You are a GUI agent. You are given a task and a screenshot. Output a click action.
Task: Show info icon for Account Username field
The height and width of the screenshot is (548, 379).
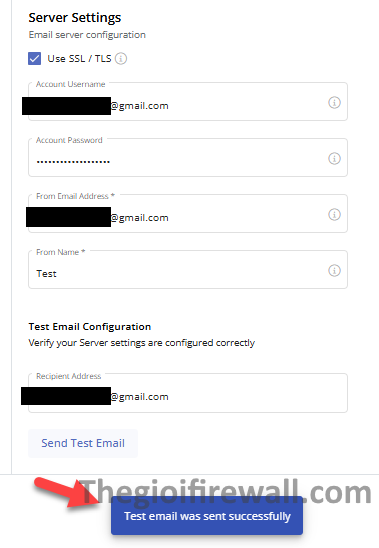334,102
